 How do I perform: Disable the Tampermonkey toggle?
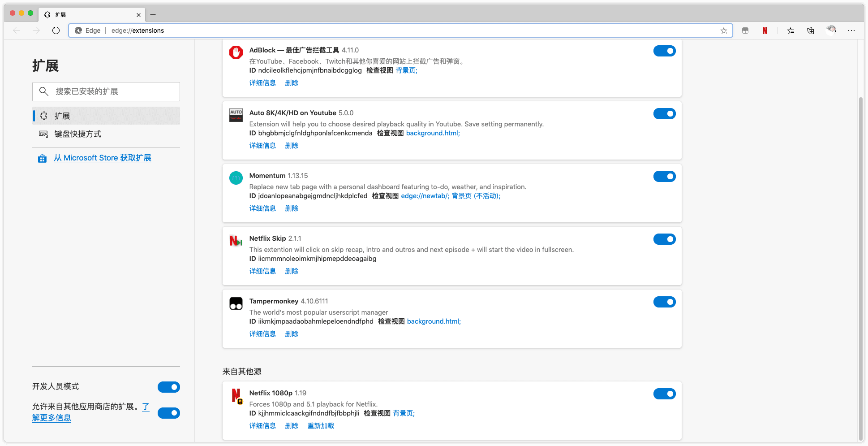click(x=664, y=302)
